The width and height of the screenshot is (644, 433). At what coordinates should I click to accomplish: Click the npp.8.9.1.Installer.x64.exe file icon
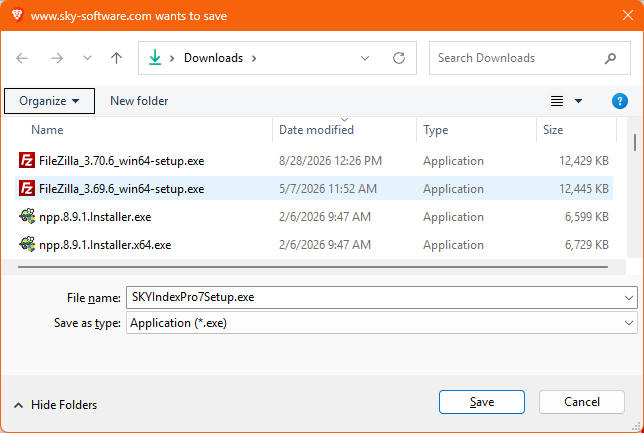(x=27, y=244)
